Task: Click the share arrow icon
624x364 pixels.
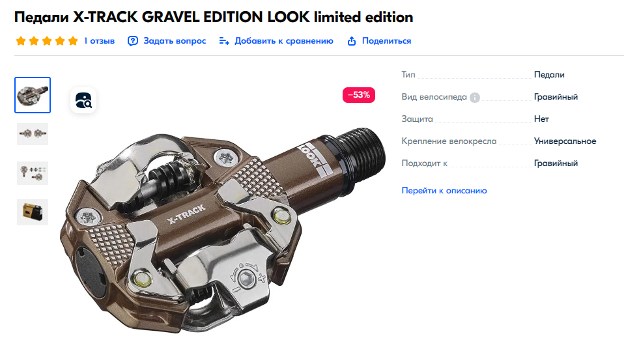Action: pos(352,41)
